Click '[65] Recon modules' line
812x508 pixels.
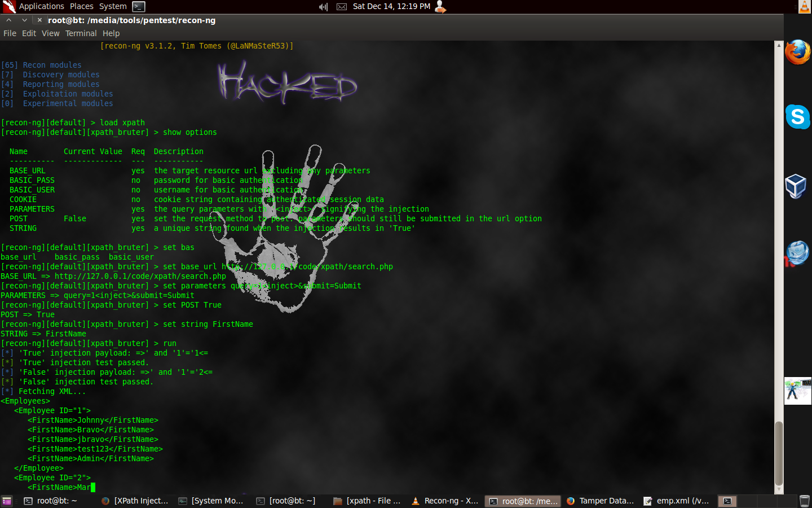tap(41, 65)
